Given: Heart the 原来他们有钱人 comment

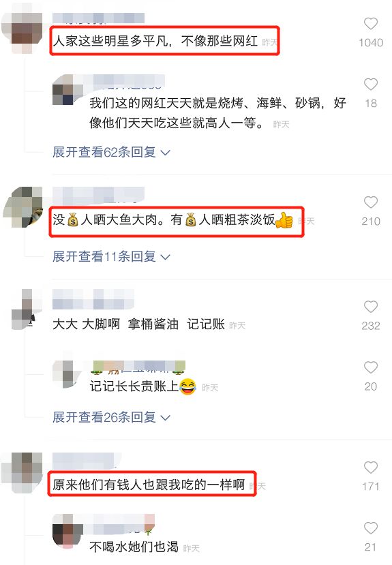Looking at the screenshot, I should [371, 468].
